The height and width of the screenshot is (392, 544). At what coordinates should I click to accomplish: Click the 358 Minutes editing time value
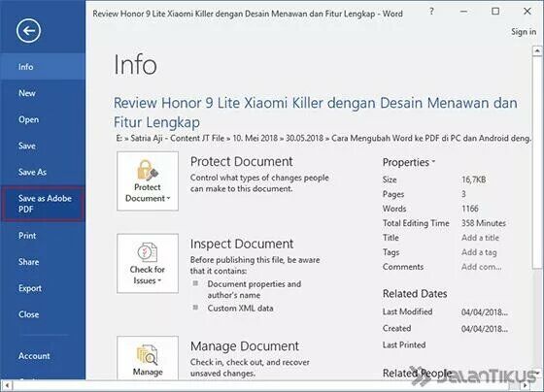tap(484, 223)
